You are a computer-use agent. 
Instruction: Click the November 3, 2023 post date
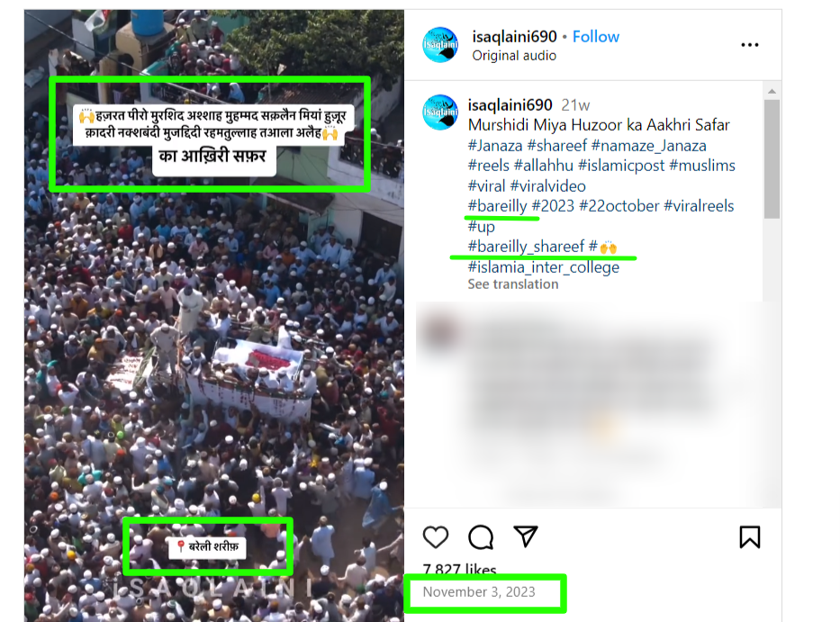coord(479,592)
